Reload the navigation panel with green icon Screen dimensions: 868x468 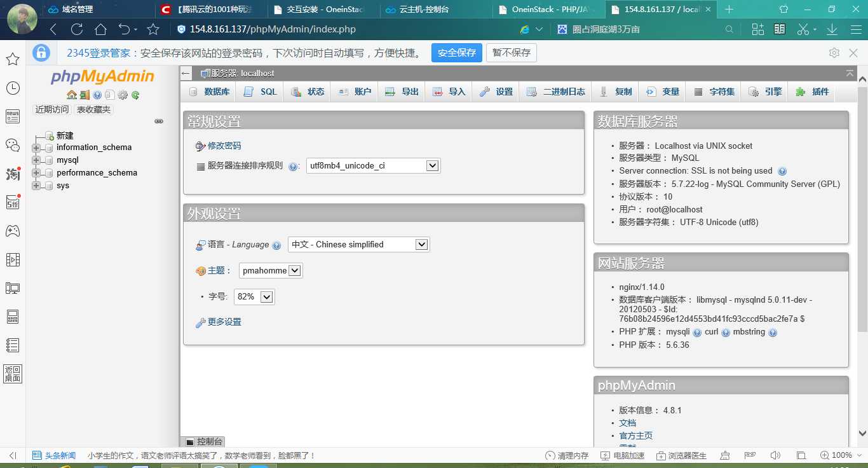[135, 95]
